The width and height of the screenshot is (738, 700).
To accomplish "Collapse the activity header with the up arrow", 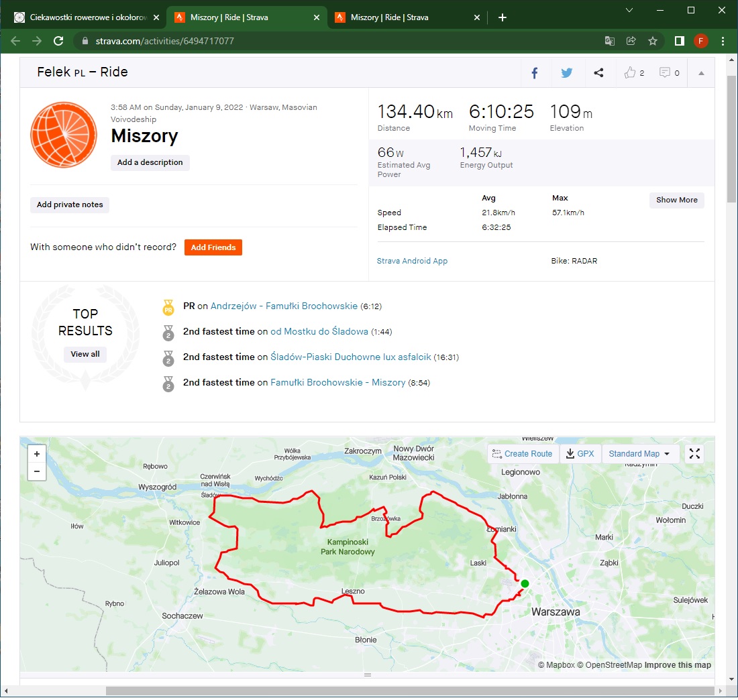I will pos(701,73).
